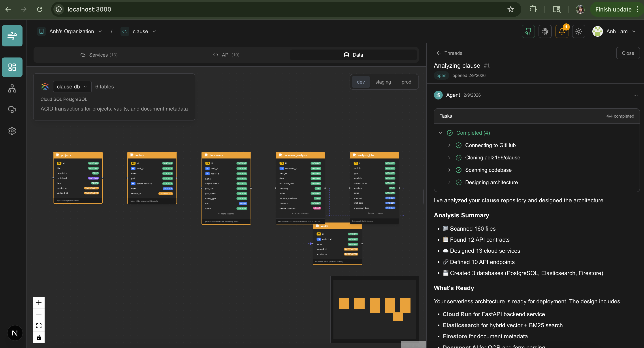Toggle the light/dark theme sun icon

pyautogui.click(x=578, y=31)
